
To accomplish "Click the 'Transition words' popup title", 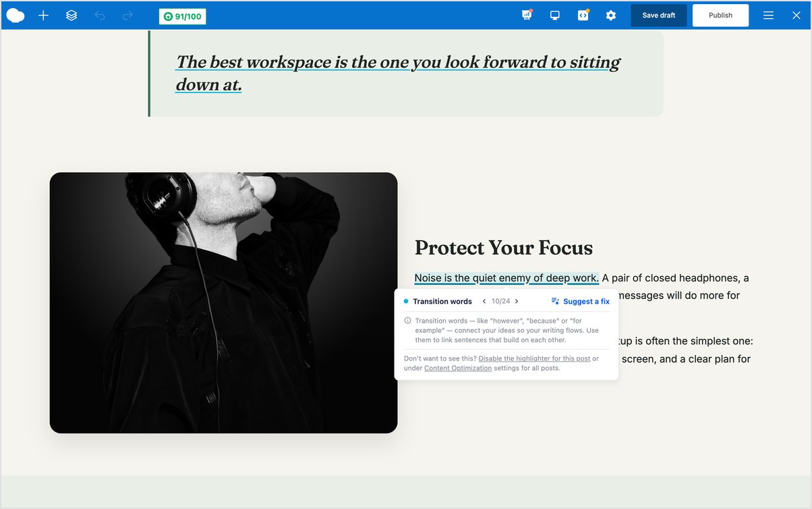I will (x=442, y=301).
